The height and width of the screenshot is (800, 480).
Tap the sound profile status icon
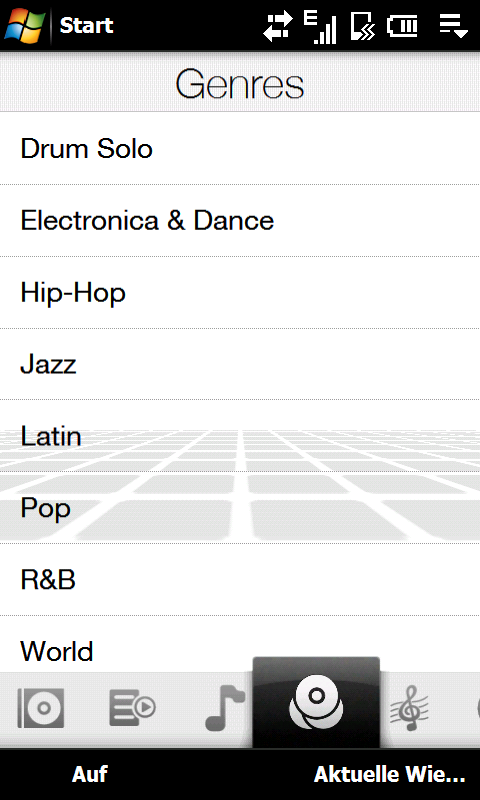coord(363,26)
